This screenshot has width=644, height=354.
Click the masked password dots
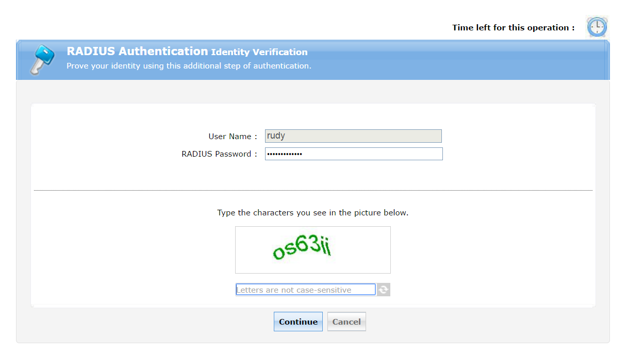(285, 154)
